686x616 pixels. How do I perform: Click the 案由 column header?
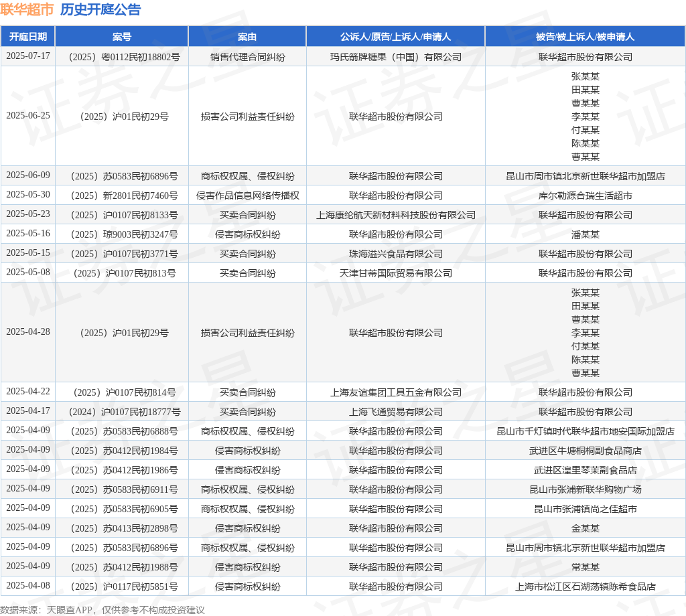click(x=247, y=37)
